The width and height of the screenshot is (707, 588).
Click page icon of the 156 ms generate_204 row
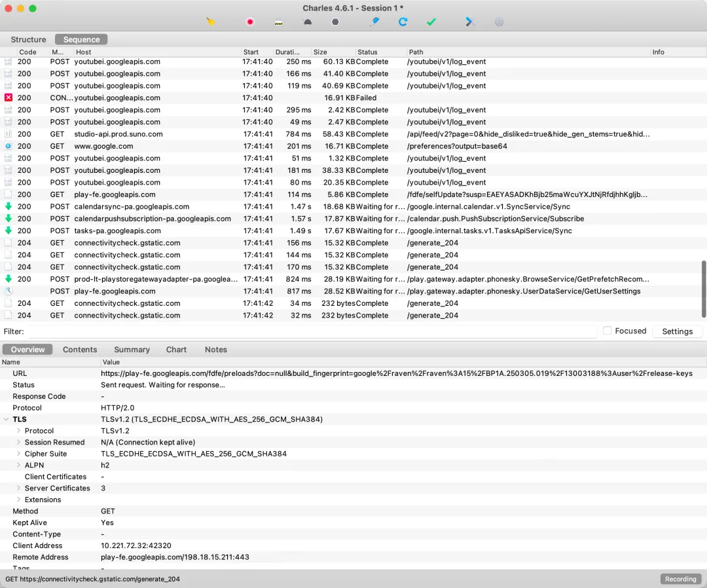point(8,242)
